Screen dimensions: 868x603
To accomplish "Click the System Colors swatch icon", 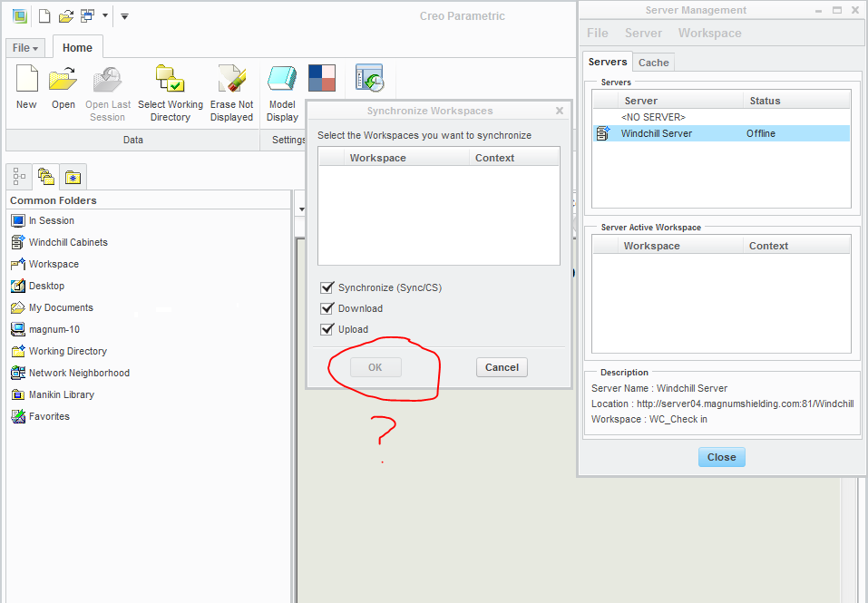I will 322,77.
